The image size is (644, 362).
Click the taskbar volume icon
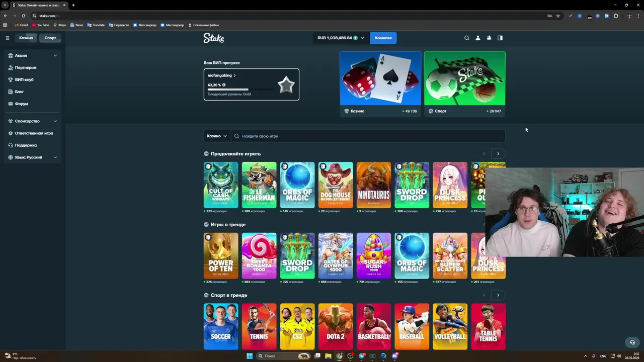618,356
